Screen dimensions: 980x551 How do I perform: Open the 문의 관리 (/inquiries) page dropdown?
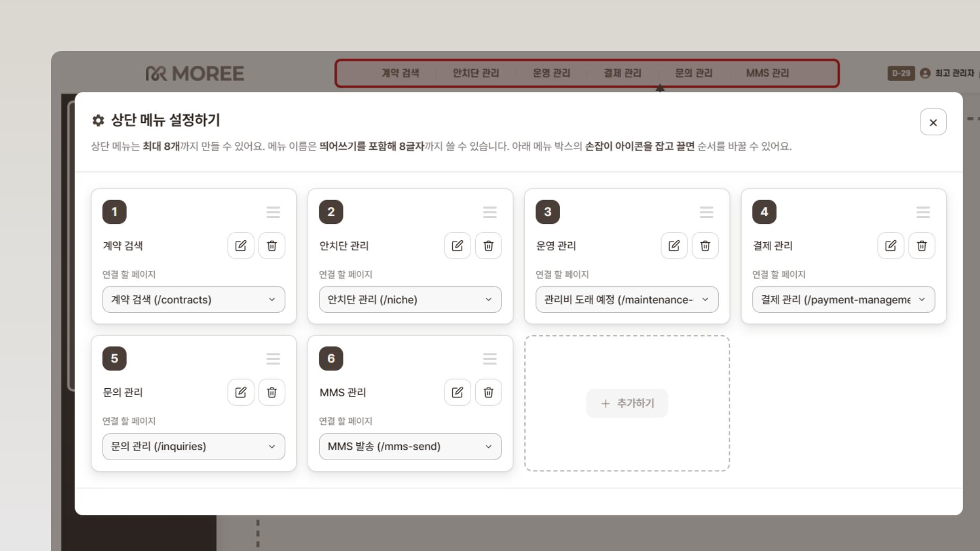click(x=194, y=446)
